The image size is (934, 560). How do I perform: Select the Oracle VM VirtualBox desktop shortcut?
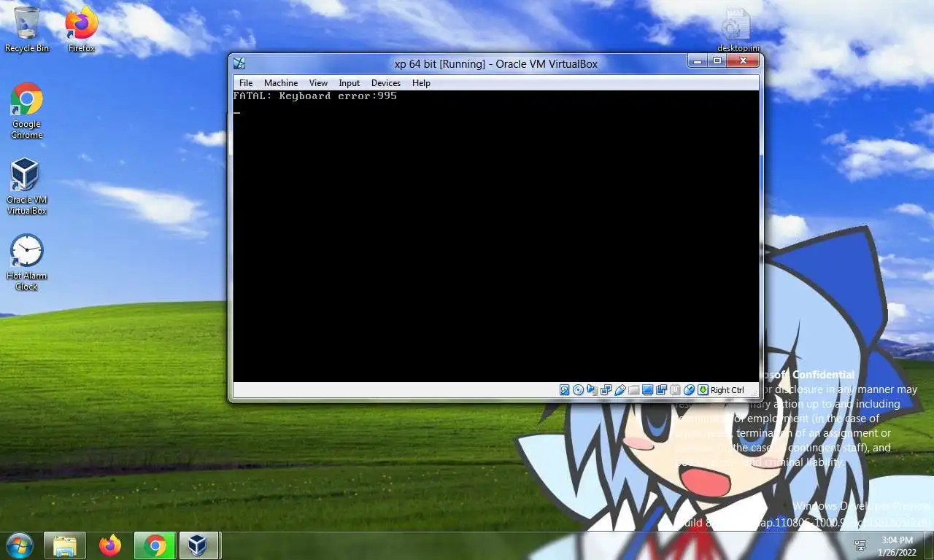pyautogui.click(x=27, y=187)
